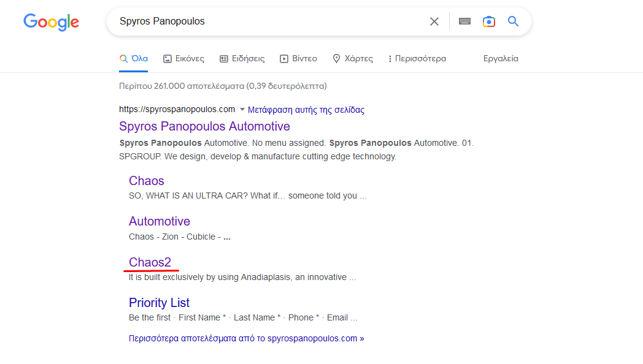Click the Όλα tab magnifier icon
Screen dimensions: 643x364
pyautogui.click(x=123, y=59)
